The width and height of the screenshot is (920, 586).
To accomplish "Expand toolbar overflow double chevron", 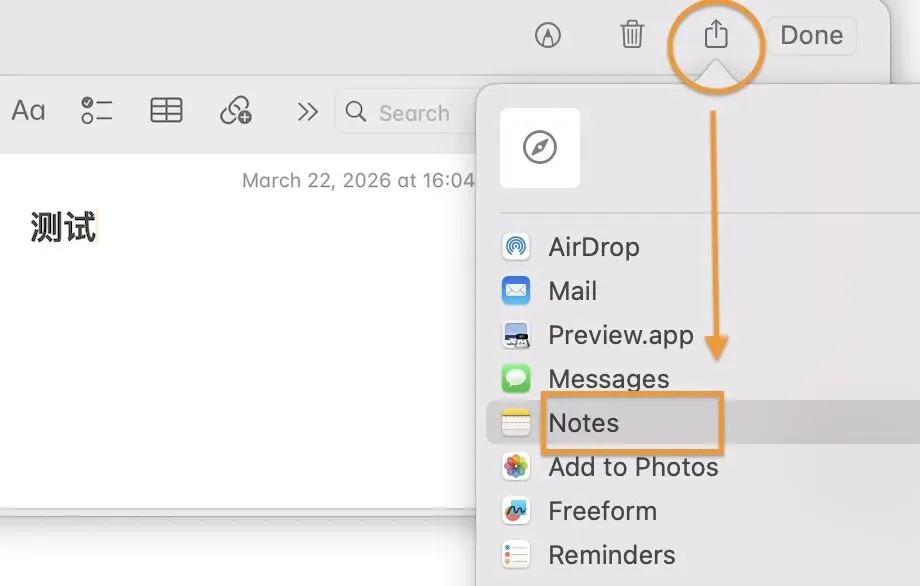I will (x=307, y=111).
